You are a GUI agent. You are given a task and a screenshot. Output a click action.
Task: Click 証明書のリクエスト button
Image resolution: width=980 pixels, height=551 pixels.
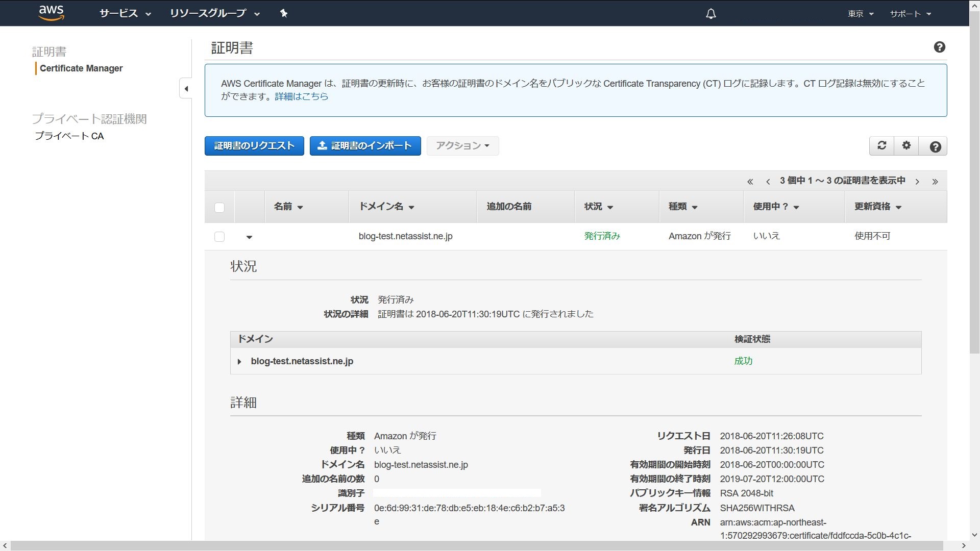(x=254, y=146)
